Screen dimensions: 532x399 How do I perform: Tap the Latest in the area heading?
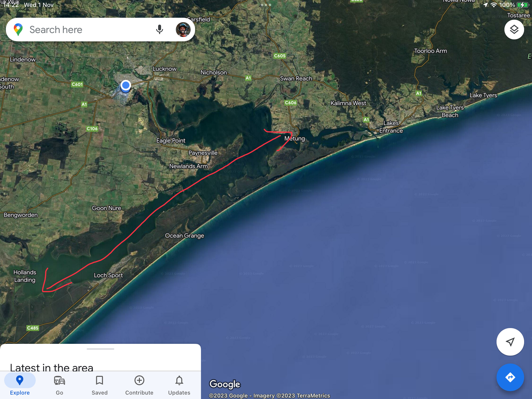[x=51, y=367]
